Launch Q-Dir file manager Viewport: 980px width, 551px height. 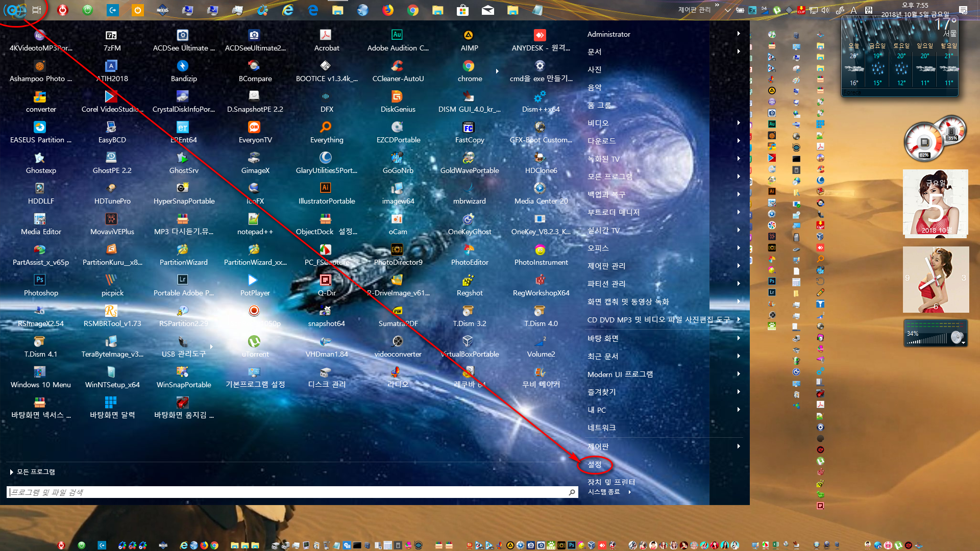pyautogui.click(x=327, y=286)
